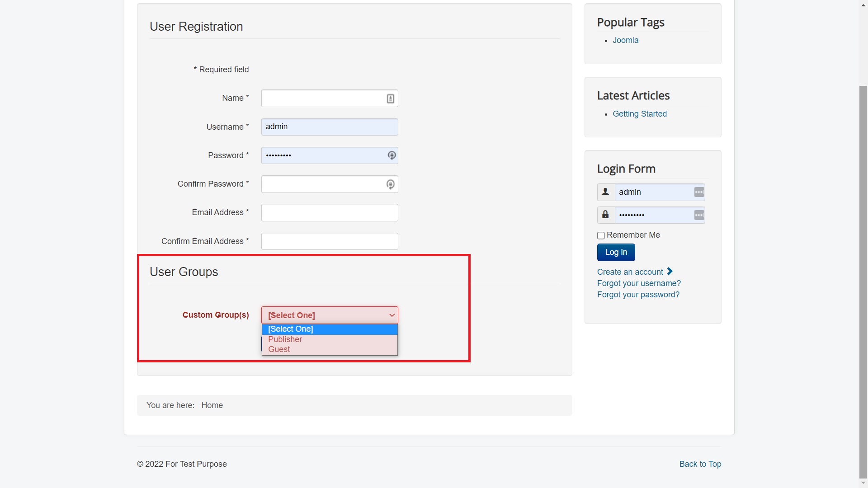Click autofill dots icon in login username field
The height and width of the screenshot is (488, 868).
pyautogui.click(x=699, y=192)
